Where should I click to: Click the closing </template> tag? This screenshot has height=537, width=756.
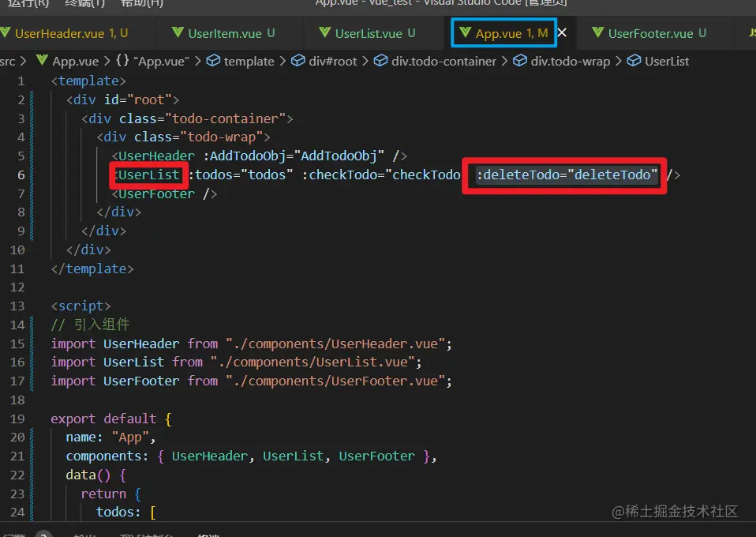(92, 268)
